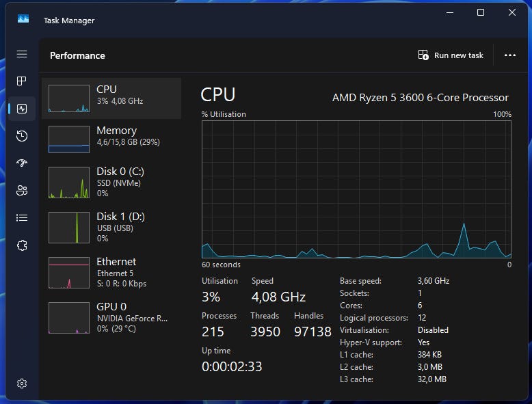532x404 pixels.
Task: Click the Hyper-V support value Yes
Action: pos(423,342)
